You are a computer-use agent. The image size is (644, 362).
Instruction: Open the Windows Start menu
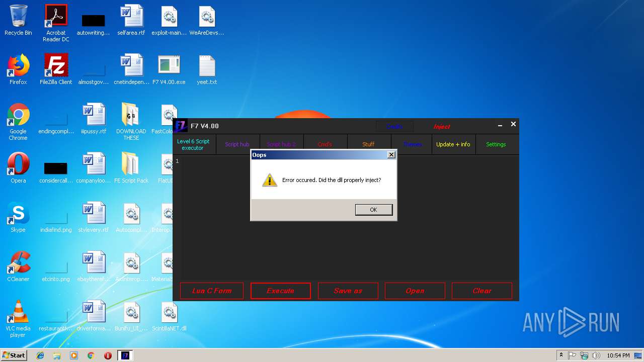point(14,355)
